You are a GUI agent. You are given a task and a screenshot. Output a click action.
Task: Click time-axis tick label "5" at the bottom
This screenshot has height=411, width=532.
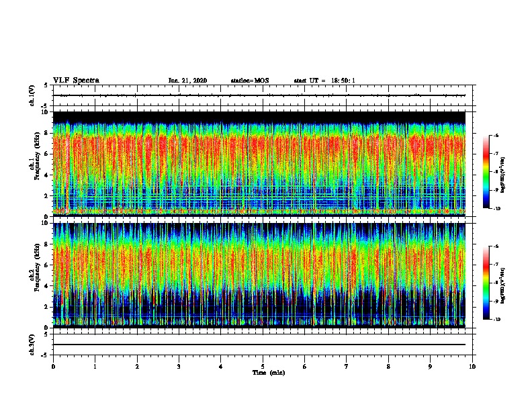point(263,367)
